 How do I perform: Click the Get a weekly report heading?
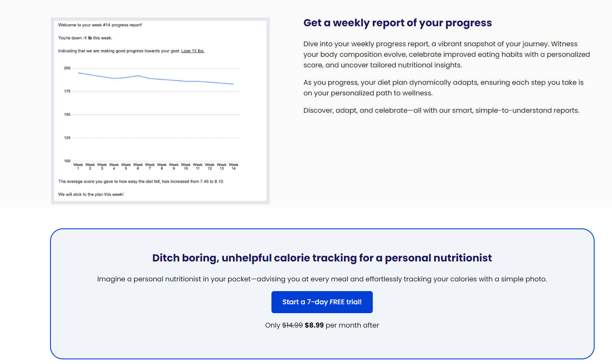tap(397, 23)
